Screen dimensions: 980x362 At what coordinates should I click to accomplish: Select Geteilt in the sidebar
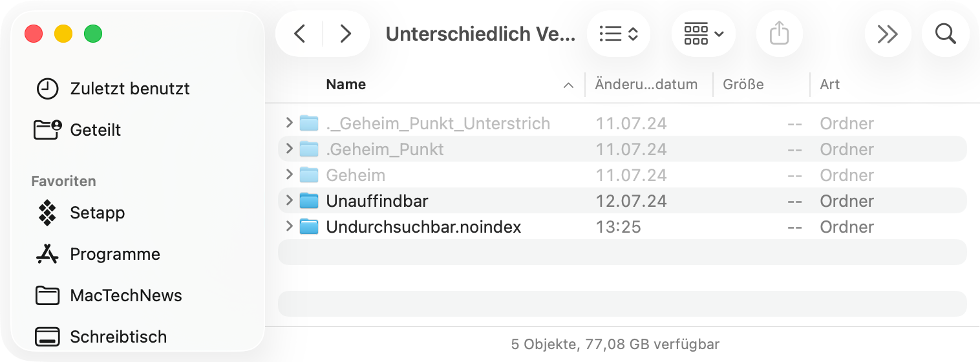95,130
